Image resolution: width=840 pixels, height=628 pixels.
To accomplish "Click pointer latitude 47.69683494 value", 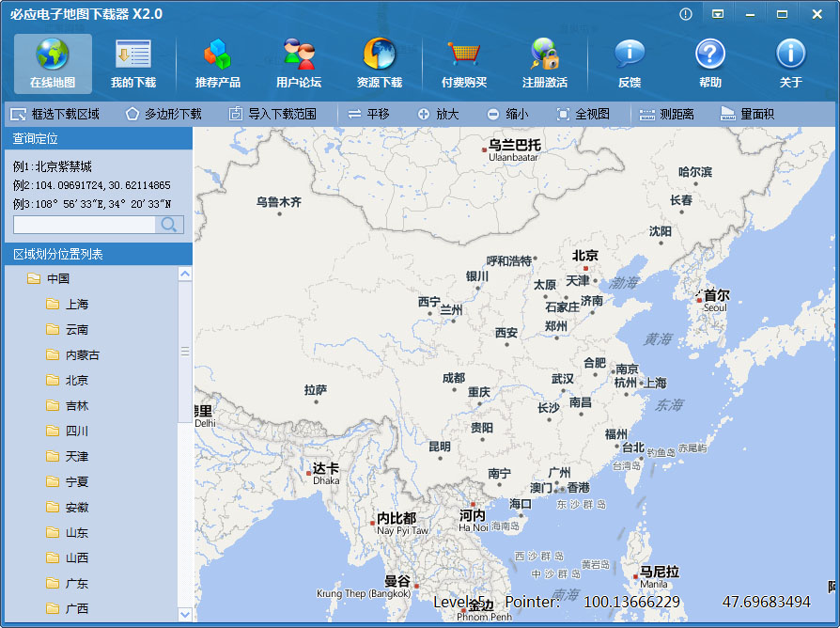I will pos(767,603).
